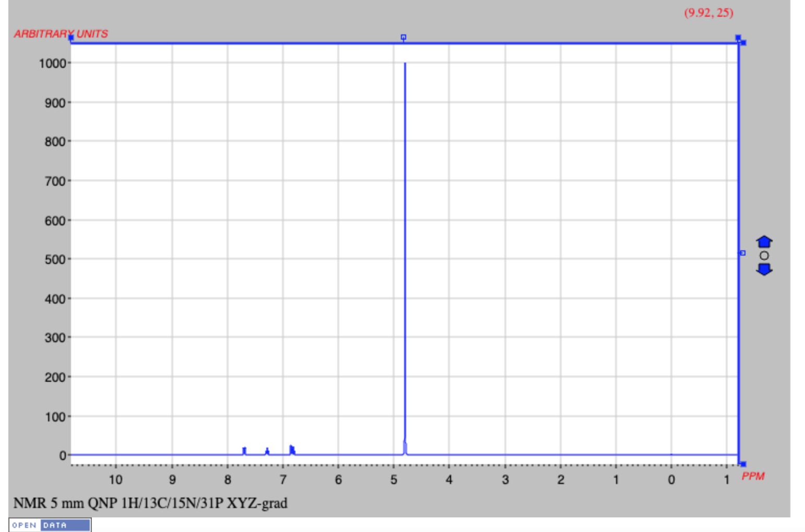
Task: Click the top-left corner handle of the zoom bar
Action: click(x=71, y=38)
